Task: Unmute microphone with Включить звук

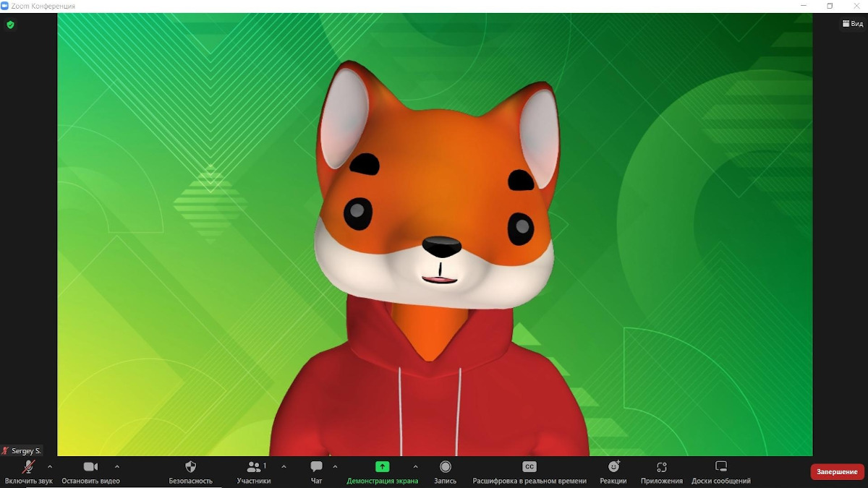Action: pos(28,471)
